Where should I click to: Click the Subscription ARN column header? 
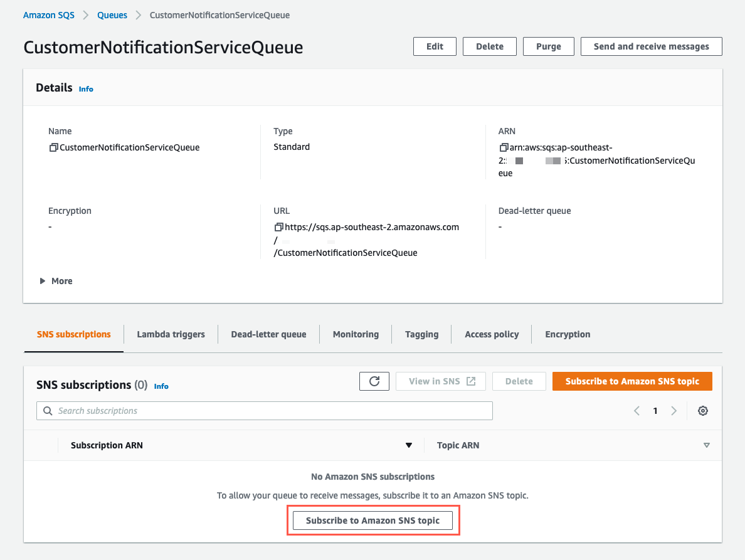[107, 445]
